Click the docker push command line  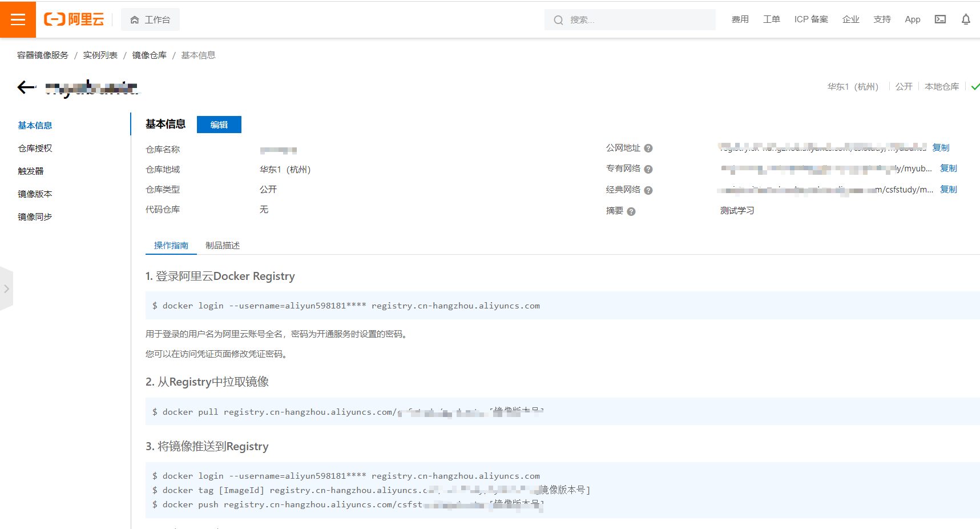coord(348,504)
